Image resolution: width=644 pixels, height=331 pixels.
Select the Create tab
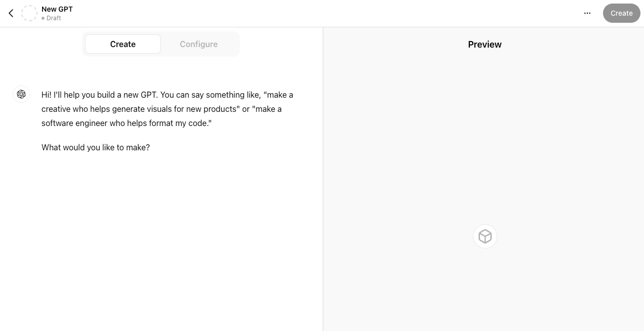123,44
